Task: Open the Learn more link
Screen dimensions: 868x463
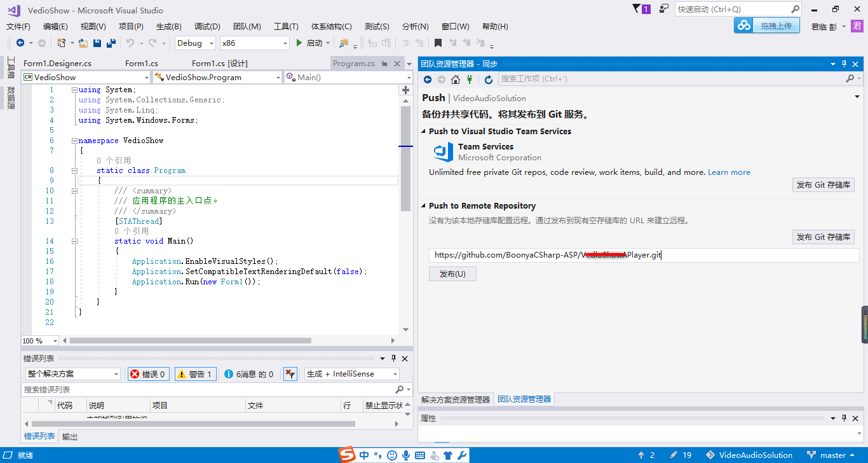Action: (729, 172)
